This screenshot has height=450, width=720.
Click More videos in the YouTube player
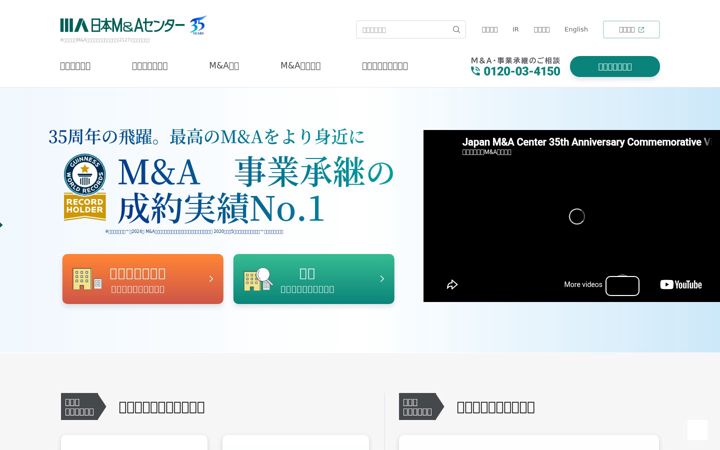583,285
